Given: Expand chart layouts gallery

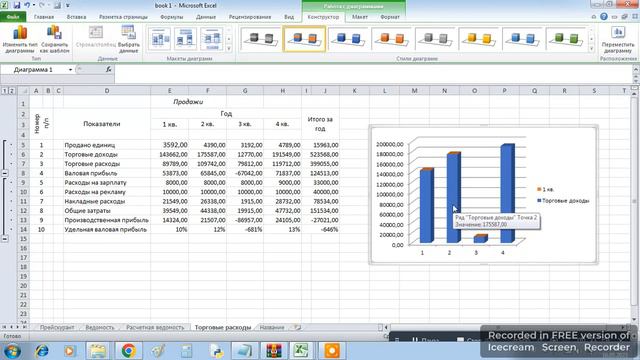Looking at the screenshot, I should (x=229, y=49).
